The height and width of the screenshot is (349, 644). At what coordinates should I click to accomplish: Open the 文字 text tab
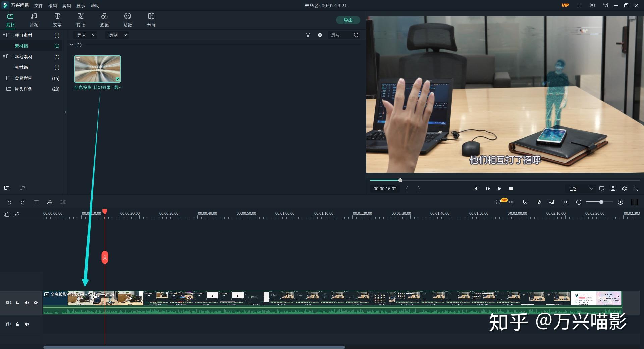57,20
